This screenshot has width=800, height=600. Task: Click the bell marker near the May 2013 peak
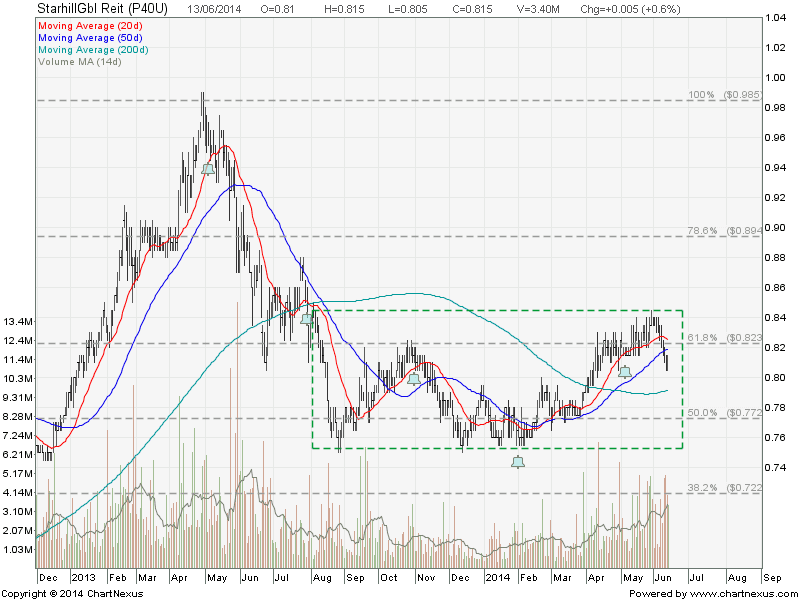(208, 169)
